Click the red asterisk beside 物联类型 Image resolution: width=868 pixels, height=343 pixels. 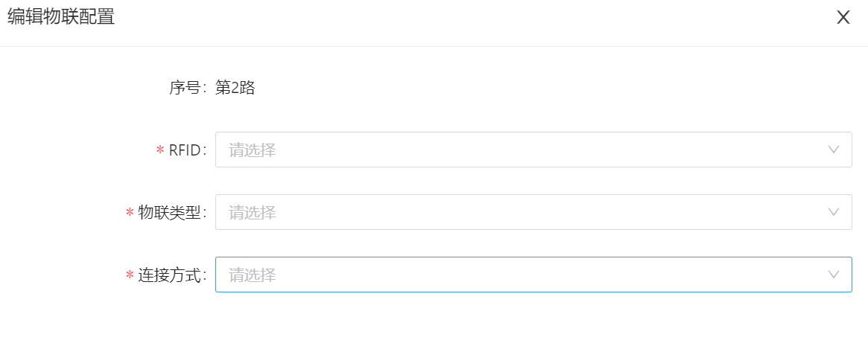tap(130, 214)
